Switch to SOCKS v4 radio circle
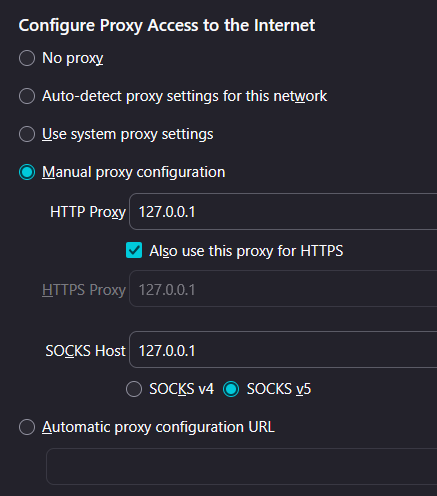The width and height of the screenshot is (437, 496). pyautogui.click(x=134, y=389)
